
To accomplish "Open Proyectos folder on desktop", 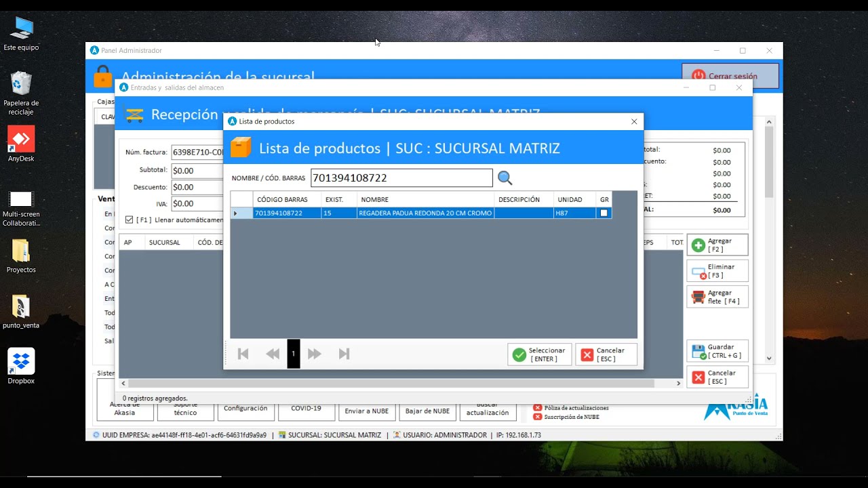I will 21,256.
